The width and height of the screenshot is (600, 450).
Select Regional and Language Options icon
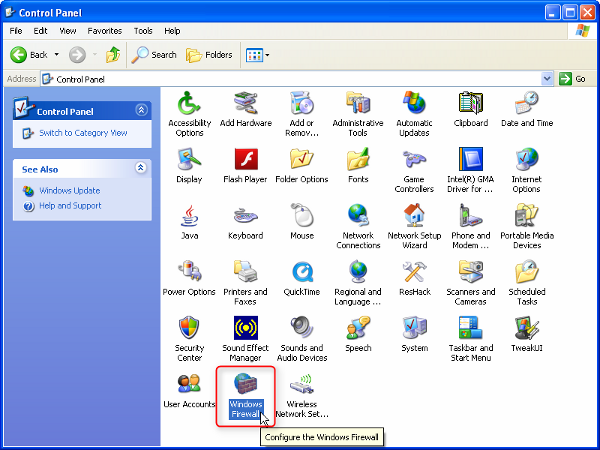(x=358, y=272)
